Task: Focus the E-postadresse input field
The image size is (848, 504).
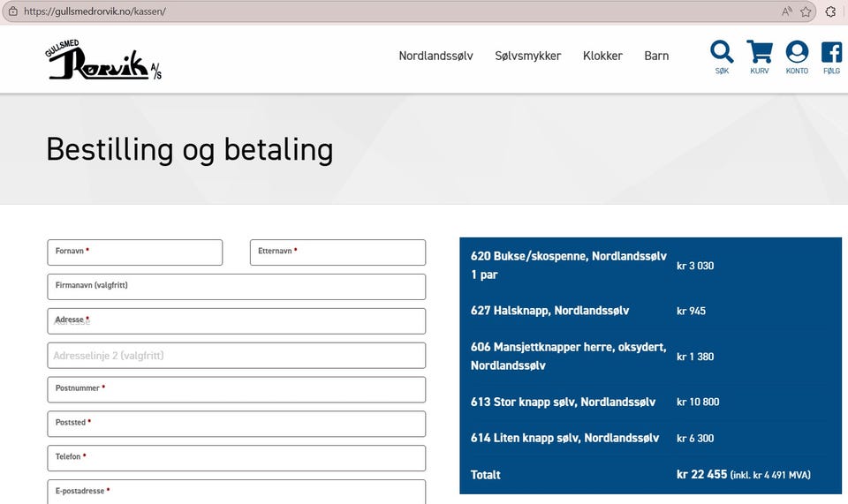Action: tap(237, 492)
